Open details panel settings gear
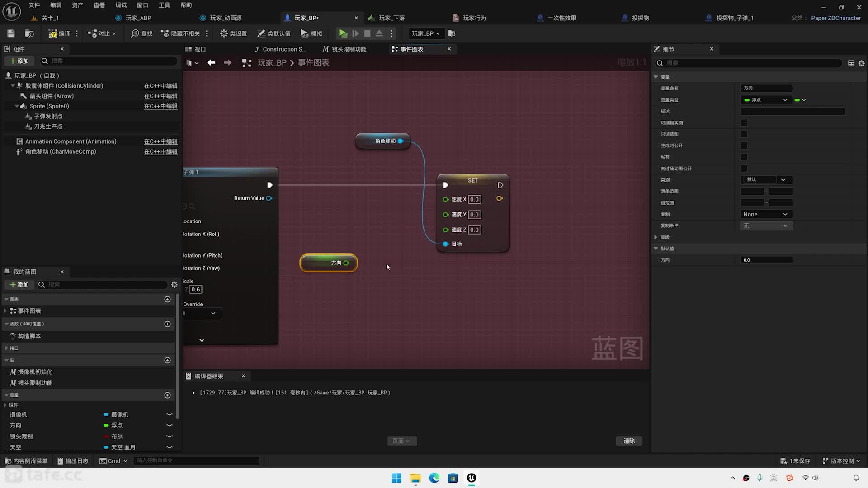The image size is (868, 488). coord(861,63)
